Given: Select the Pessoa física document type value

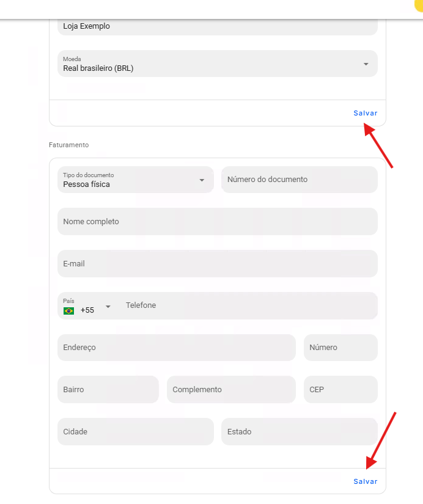Looking at the screenshot, I should (x=86, y=184).
